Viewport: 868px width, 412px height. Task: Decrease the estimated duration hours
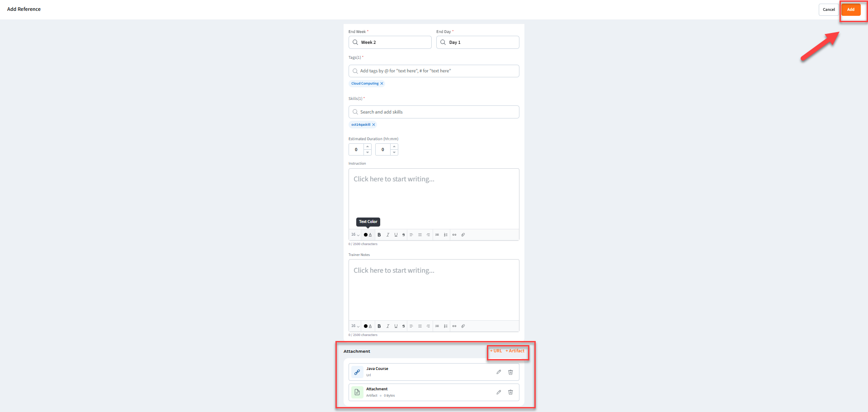pyautogui.click(x=368, y=152)
